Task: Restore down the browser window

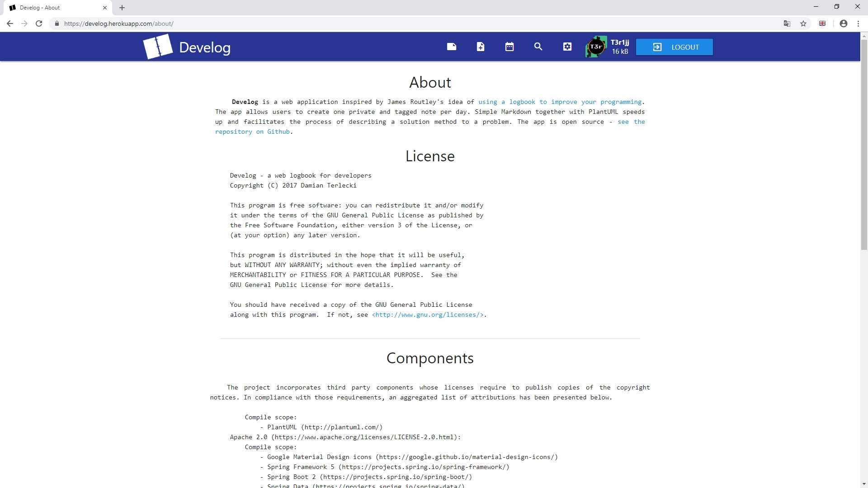Action: [x=837, y=7]
